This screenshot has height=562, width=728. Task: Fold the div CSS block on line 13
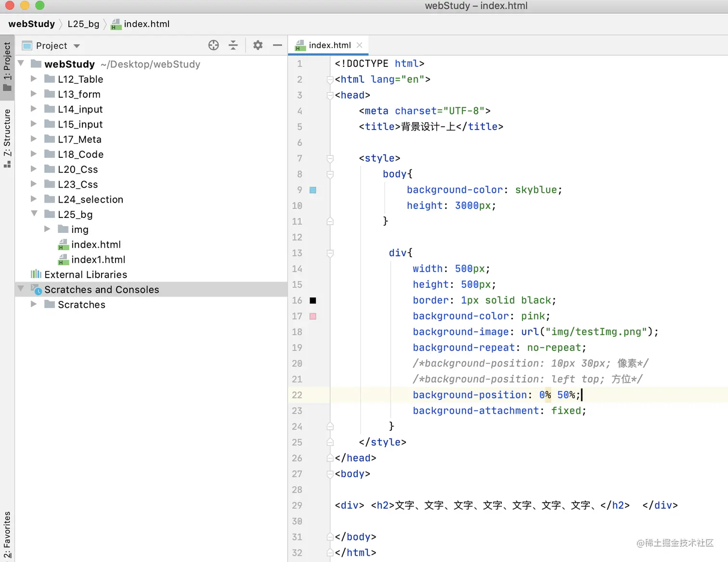330,253
